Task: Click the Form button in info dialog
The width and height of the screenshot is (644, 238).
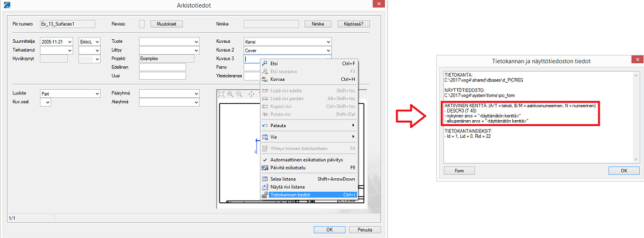Action: tap(459, 170)
